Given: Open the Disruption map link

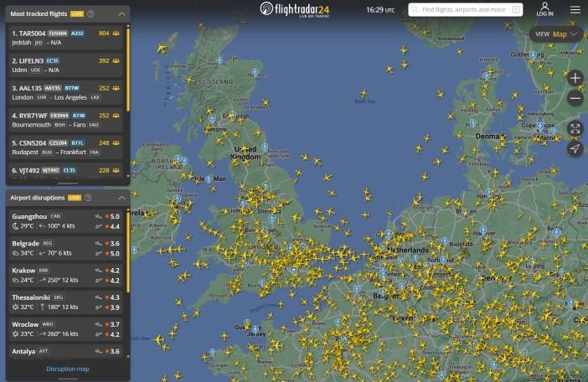Looking at the screenshot, I should pyautogui.click(x=68, y=369).
